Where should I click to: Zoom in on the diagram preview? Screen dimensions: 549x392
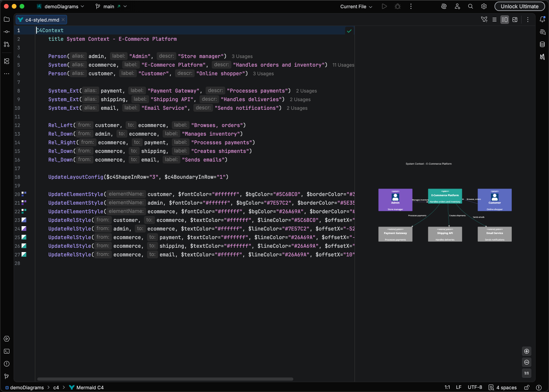pos(527,351)
